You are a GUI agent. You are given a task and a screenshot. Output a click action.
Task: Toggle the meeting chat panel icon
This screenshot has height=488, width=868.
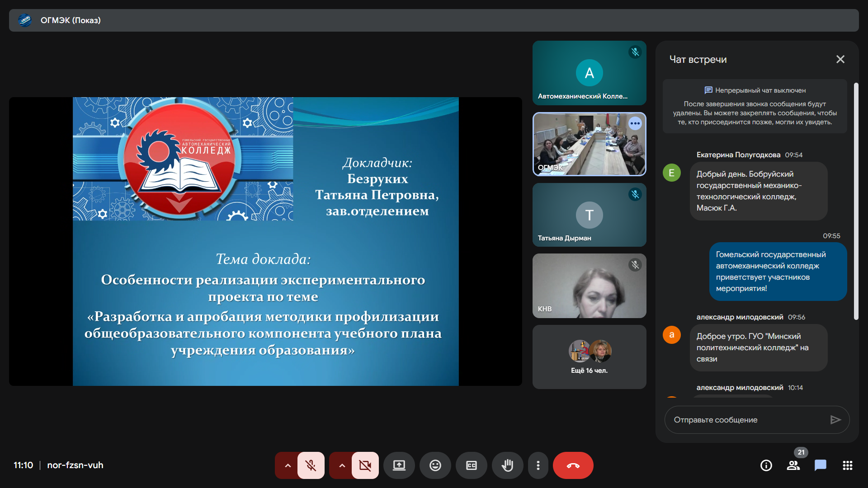(x=820, y=465)
